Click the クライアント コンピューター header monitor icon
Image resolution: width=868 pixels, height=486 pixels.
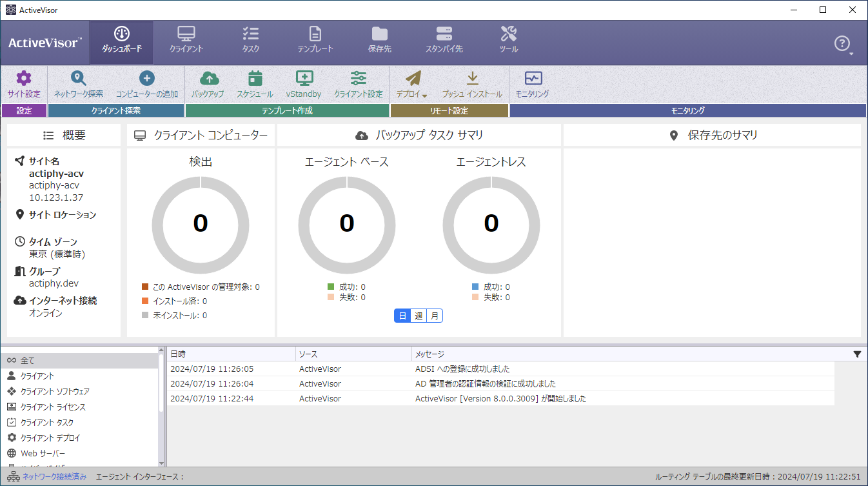click(x=139, y=136)
